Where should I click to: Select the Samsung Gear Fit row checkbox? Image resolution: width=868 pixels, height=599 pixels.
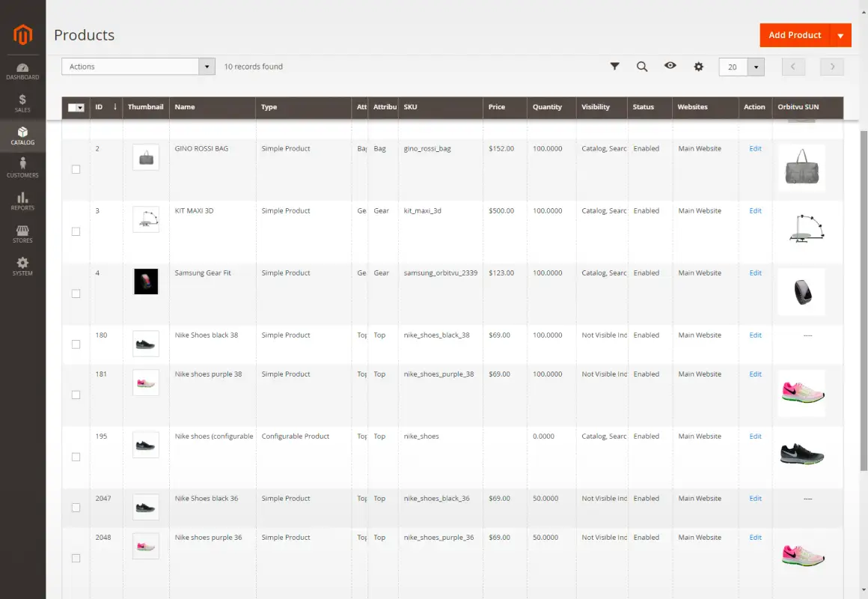point(76,294)
